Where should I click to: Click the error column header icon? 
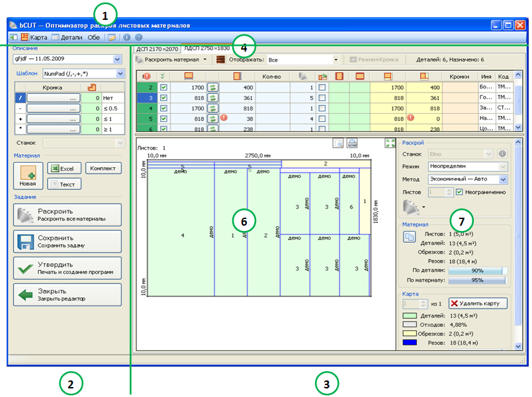click(x=147, y=76)
